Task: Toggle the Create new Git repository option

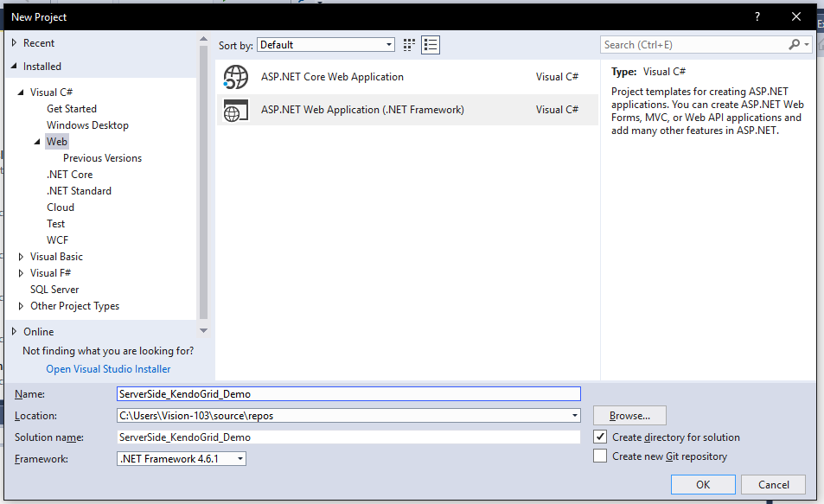Action: [599, 456]
